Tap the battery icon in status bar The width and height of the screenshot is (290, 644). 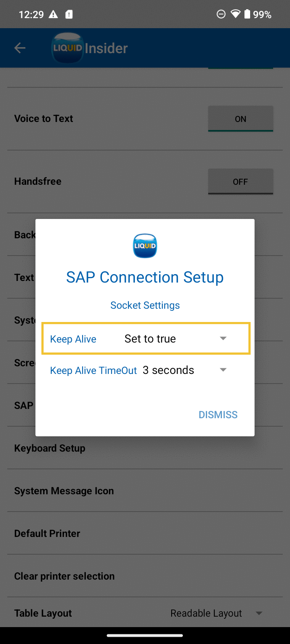pyautogui.click(x=247, y=14)
